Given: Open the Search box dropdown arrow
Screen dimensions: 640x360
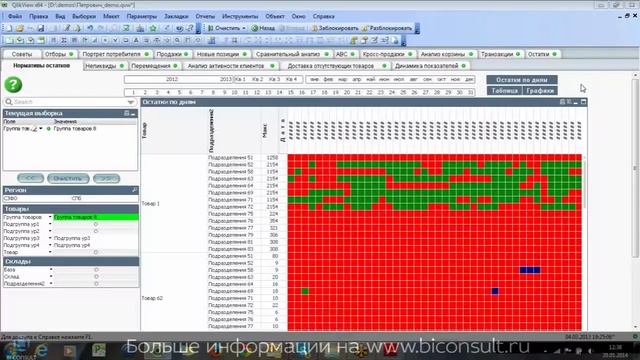Looking at the screenshot, I should [131, 102].
